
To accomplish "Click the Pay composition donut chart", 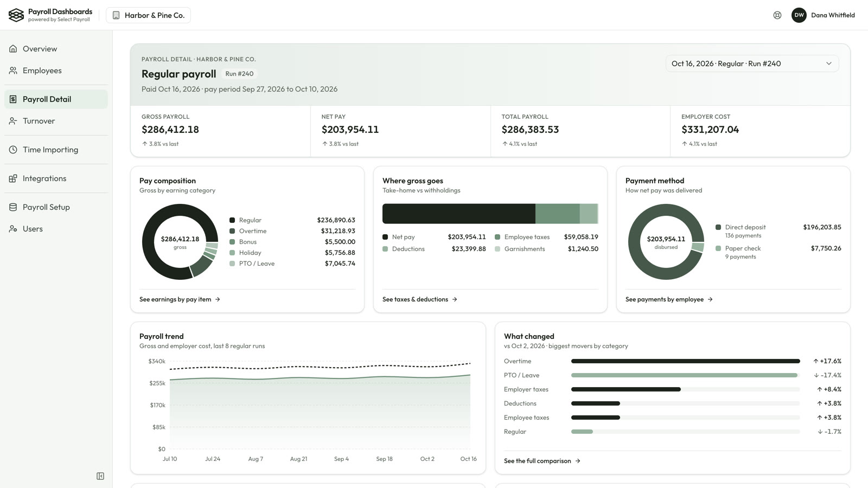I will click(180, 242).
